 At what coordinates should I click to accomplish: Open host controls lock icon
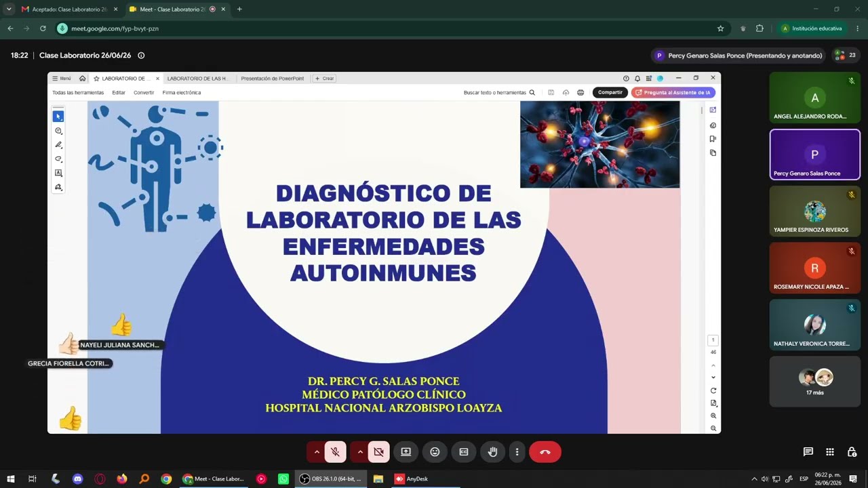[852, 452]
